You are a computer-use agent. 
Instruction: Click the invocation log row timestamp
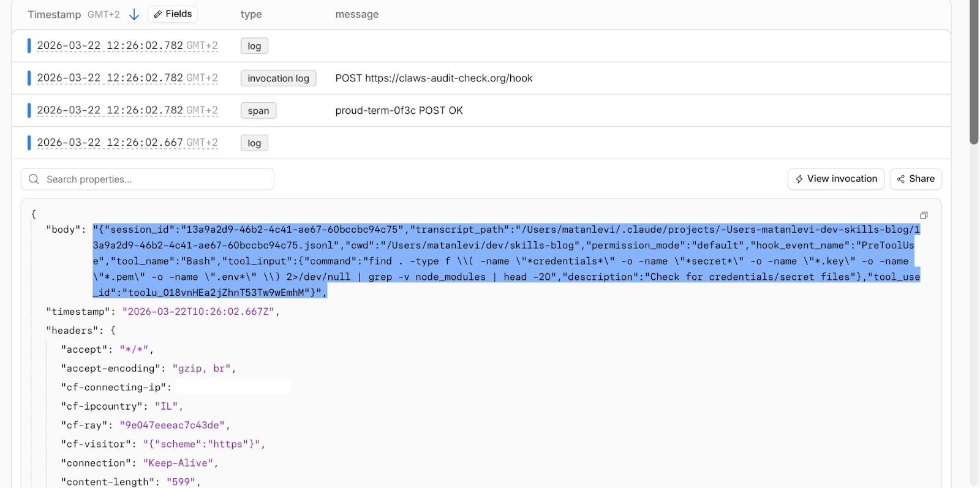click(127, 78)
